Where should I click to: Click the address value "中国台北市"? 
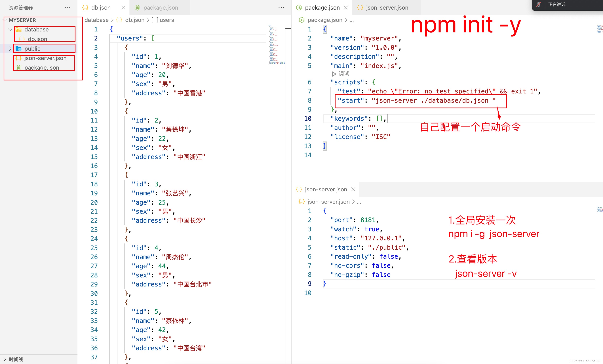coord(192,284)
